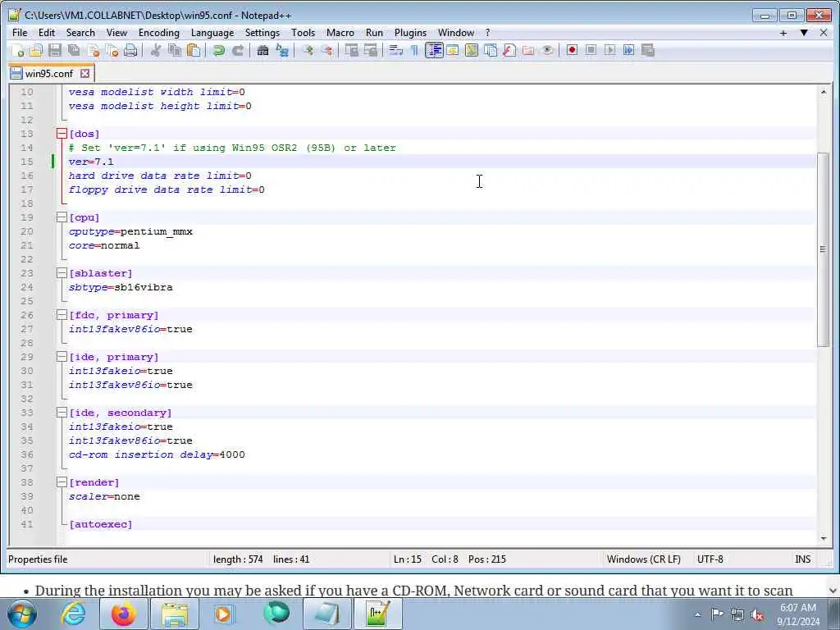Save the current file with toolbar icon
This screenshot has width=840, height=630.
[x=55, y=50]
